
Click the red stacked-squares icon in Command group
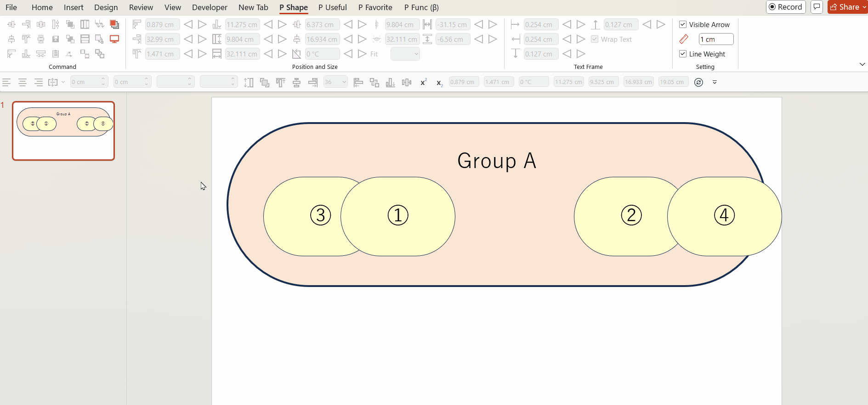pos(114,24)
